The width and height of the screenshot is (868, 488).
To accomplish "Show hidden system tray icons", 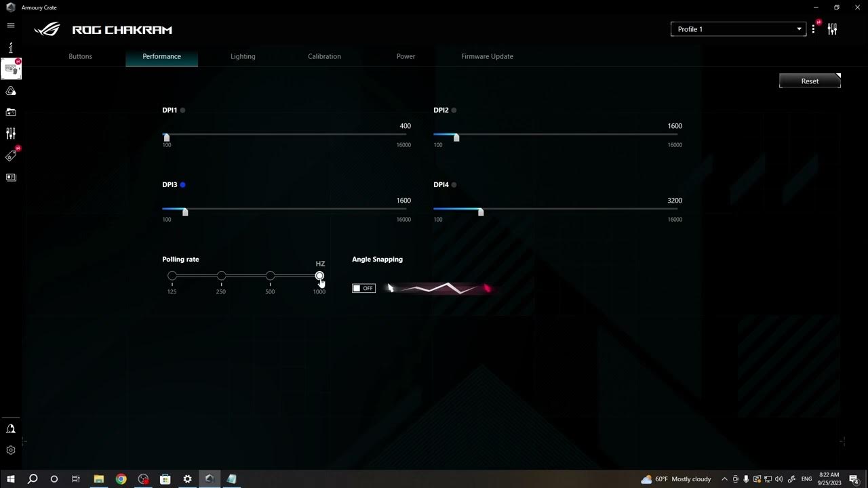I will [724, 479].
